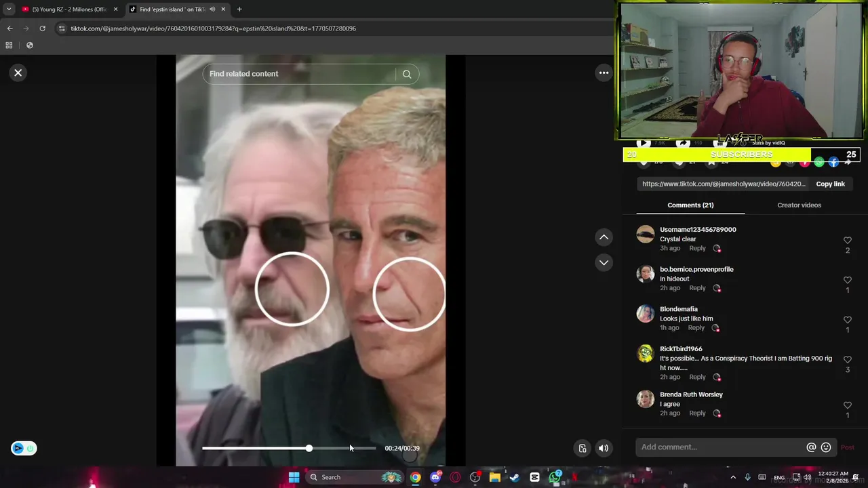Open the system volume tray icon
This screenshot has height=488, width=868.
click(807, 477)
